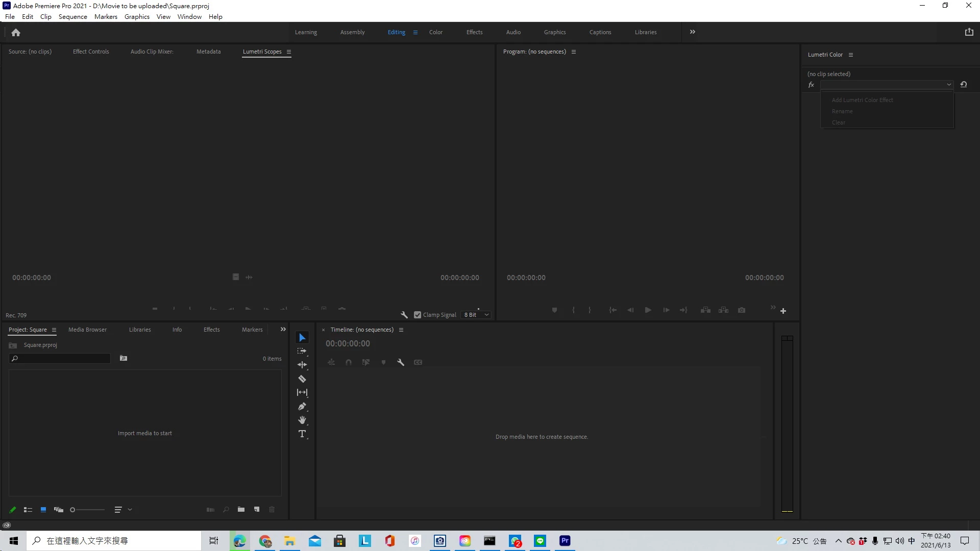Adjust the thumbnail zoom slider
Screen dimensions: 980x551
click(x=73, y=510)
